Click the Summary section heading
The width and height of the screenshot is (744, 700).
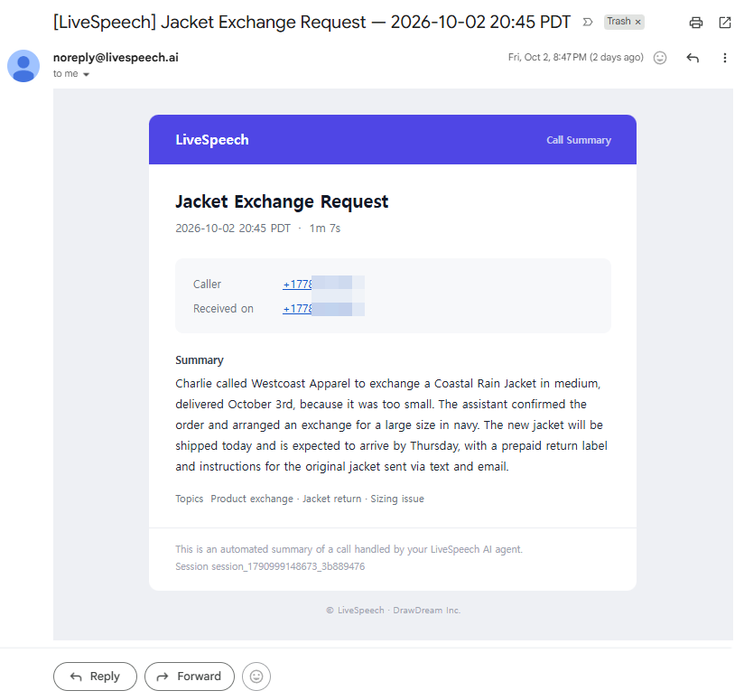200,360
